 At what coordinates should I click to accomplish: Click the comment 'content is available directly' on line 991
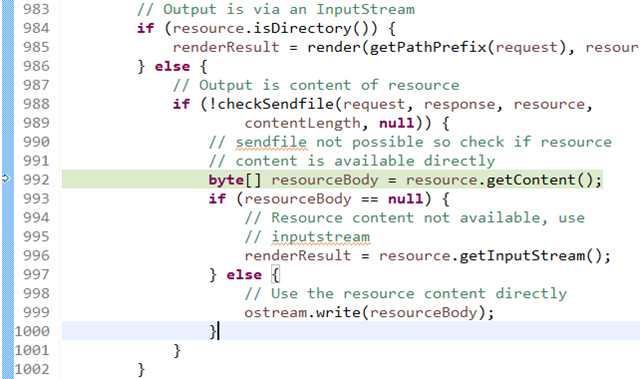pos(352,161)
